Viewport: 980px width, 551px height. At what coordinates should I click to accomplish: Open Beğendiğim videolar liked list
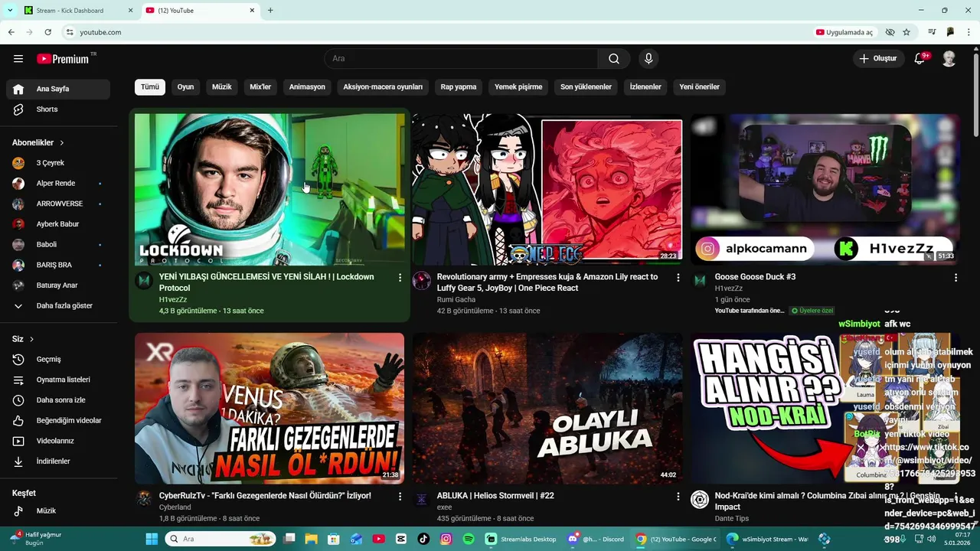point(58,420)
